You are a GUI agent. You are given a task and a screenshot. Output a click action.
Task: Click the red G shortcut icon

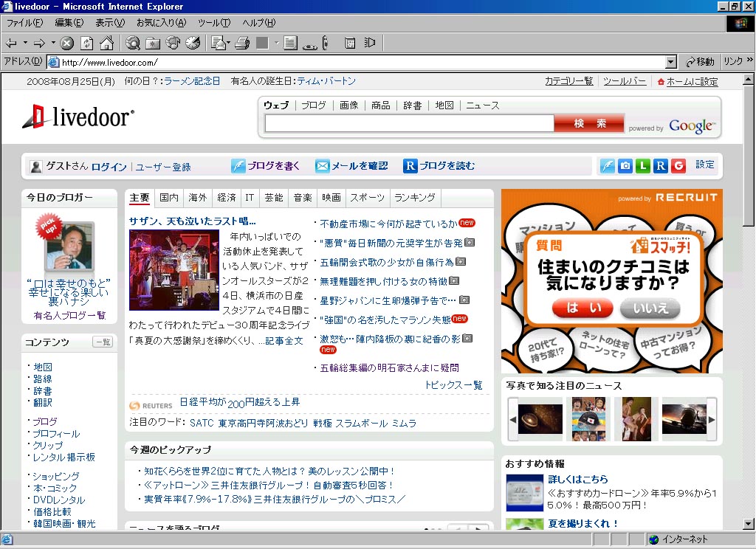click(x=678, y=166)
